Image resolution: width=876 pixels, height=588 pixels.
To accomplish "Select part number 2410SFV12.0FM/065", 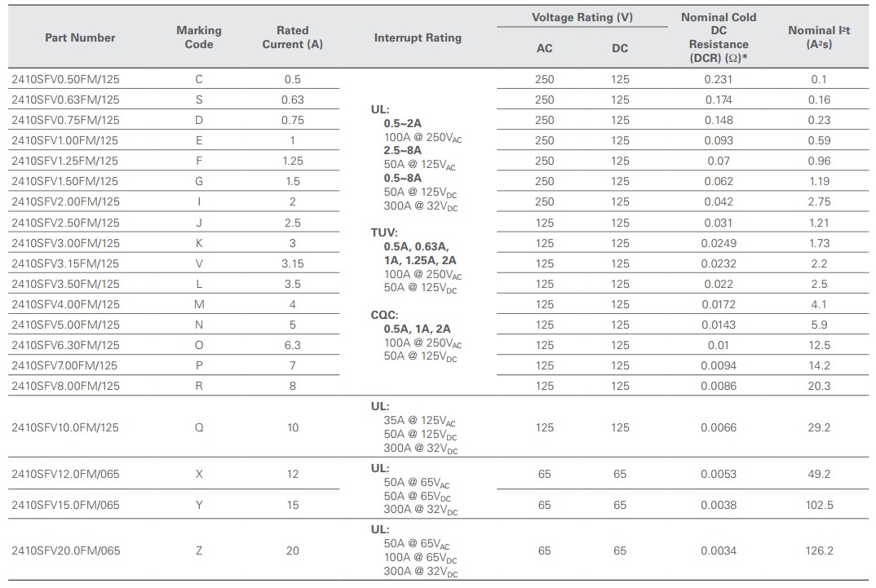I will point(65,474).
